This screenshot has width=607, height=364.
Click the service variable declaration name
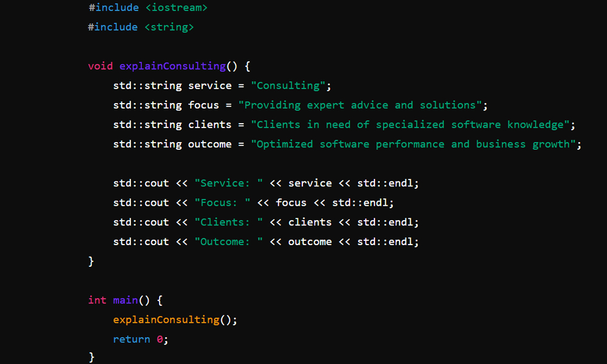click(210, 86)
